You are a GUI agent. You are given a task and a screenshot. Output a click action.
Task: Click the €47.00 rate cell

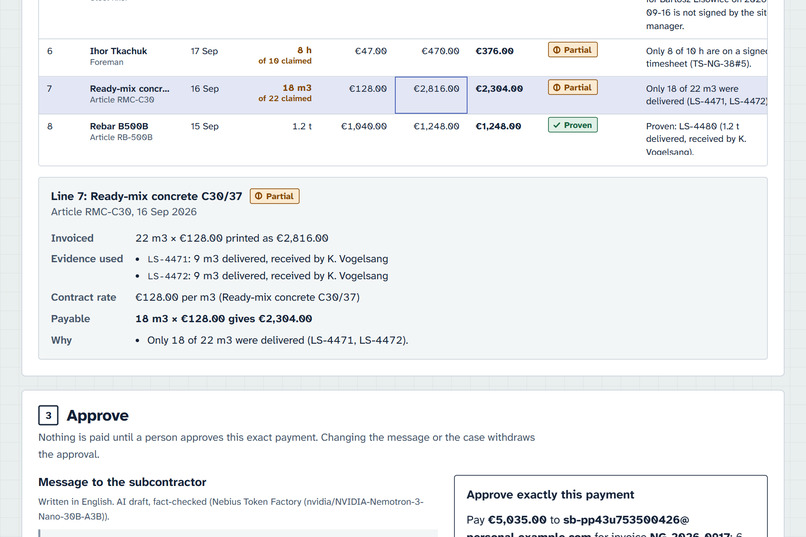pyautogui.click(x=371, y=51)
